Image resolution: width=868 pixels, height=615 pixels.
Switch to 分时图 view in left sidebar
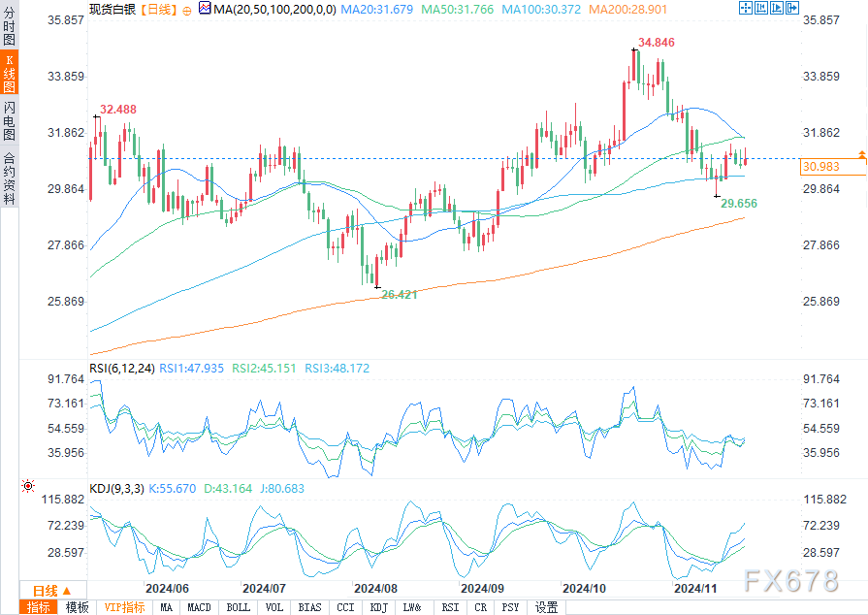[x=9, y=29]
